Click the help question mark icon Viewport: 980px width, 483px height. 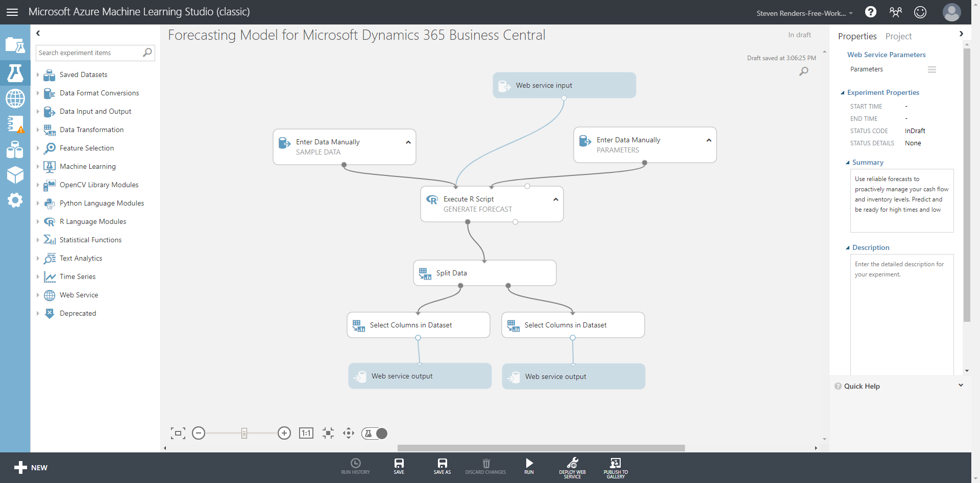point(871,12)
